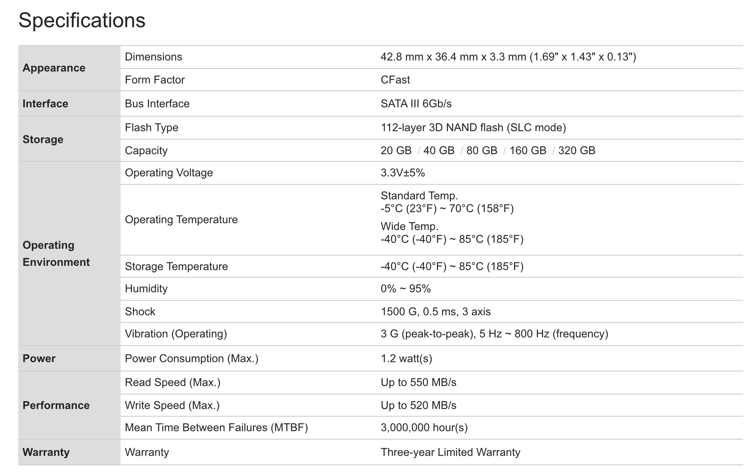Select the Humidity value 0% ~ 95%
Viewport: 750px width, 474px height.
point(405,289)
